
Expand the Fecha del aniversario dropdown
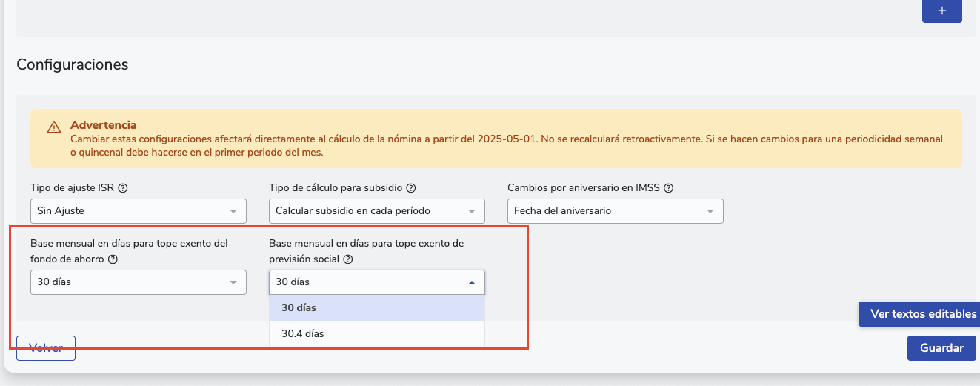point(615,211)
